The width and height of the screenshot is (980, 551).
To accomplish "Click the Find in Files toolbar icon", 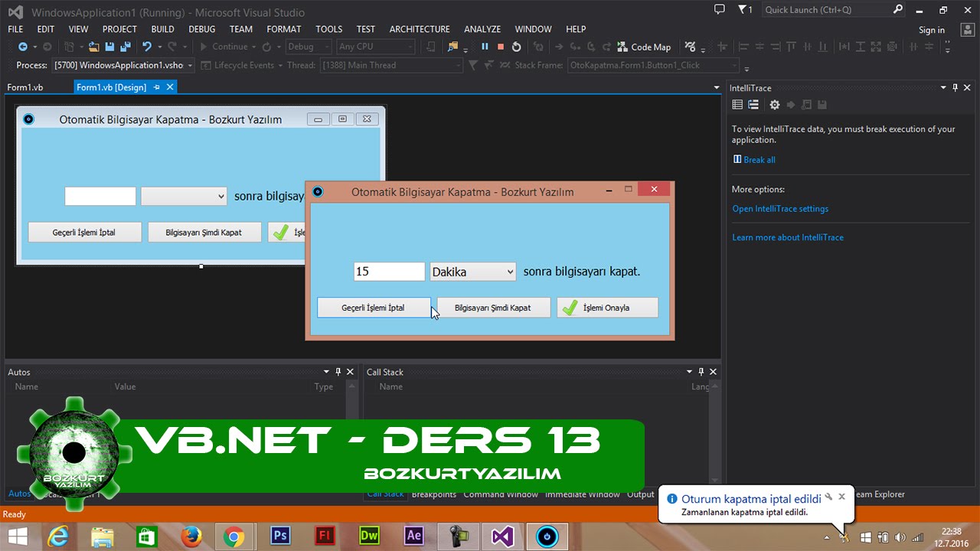I will coord(453,47).
